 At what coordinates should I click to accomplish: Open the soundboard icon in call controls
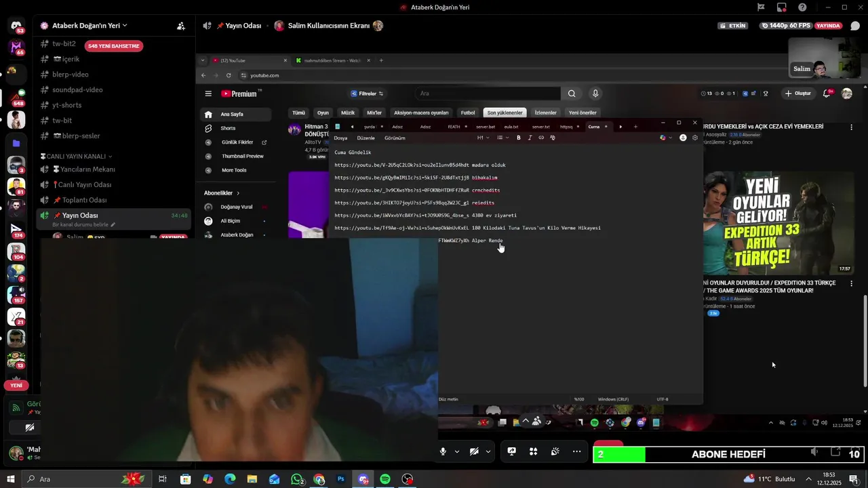(555, 451)
